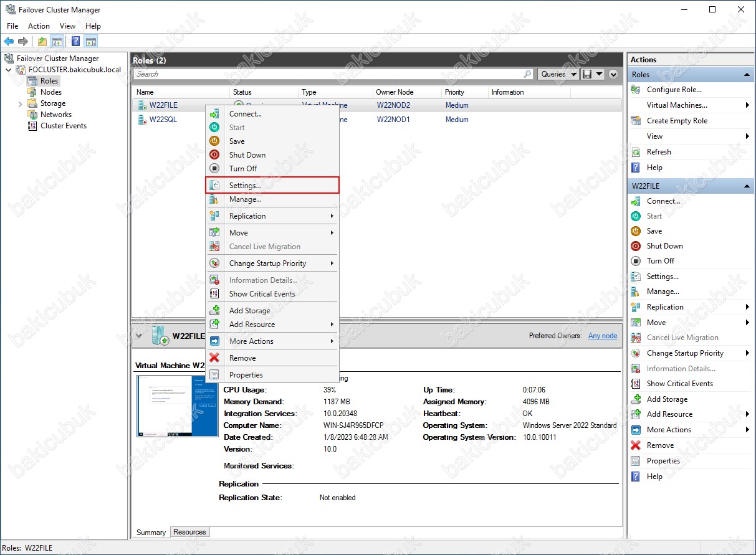
Task: Expand Add Resource submenu in the context menu
Action: [x=272, y=325]
